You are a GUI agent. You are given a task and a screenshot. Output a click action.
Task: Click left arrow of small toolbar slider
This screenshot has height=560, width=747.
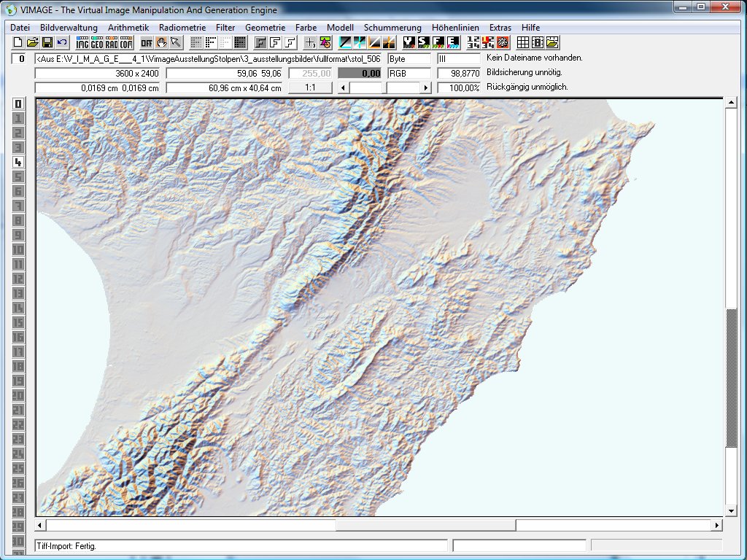[x=343, y=87]
